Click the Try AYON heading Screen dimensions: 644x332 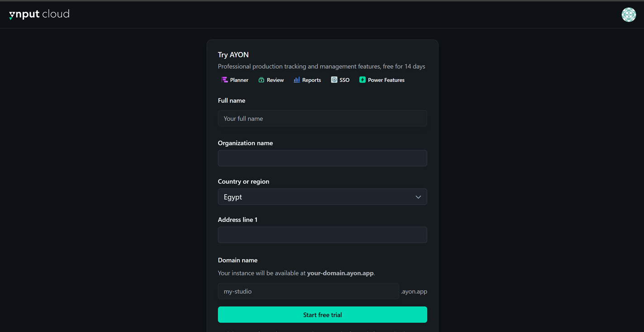tap(233, 55)
